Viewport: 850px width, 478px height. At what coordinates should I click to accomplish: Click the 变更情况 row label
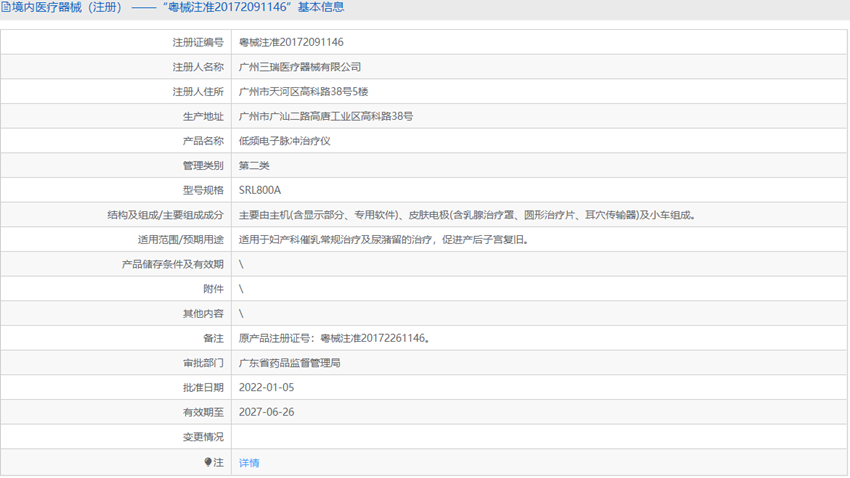pyautogui.click(x=203, y=437)
